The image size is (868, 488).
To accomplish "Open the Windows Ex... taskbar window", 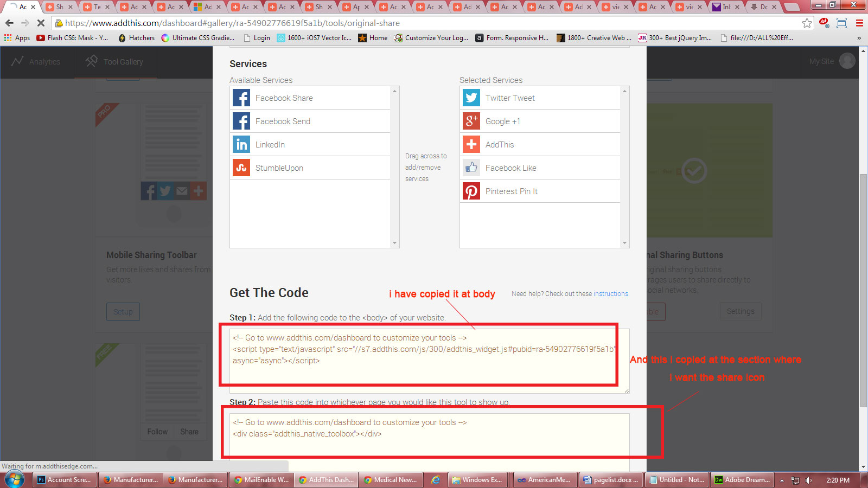I will pos(478,480).
